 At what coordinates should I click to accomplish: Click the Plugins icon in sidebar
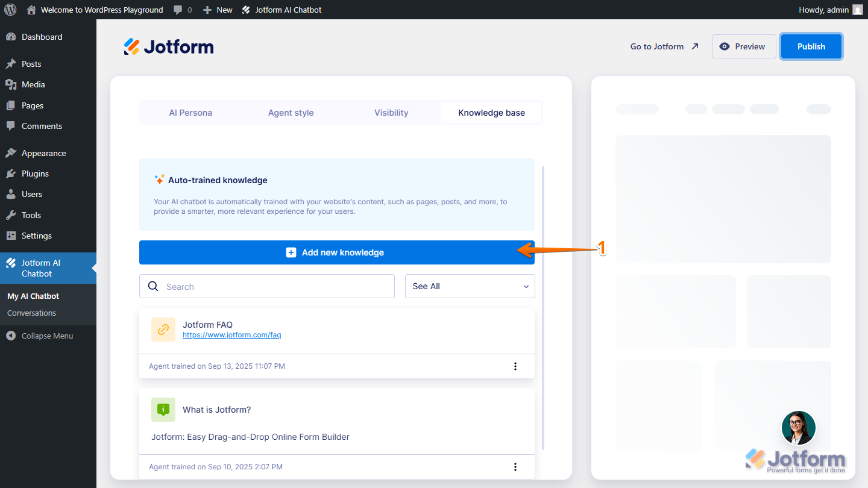[x=11, y=174]
